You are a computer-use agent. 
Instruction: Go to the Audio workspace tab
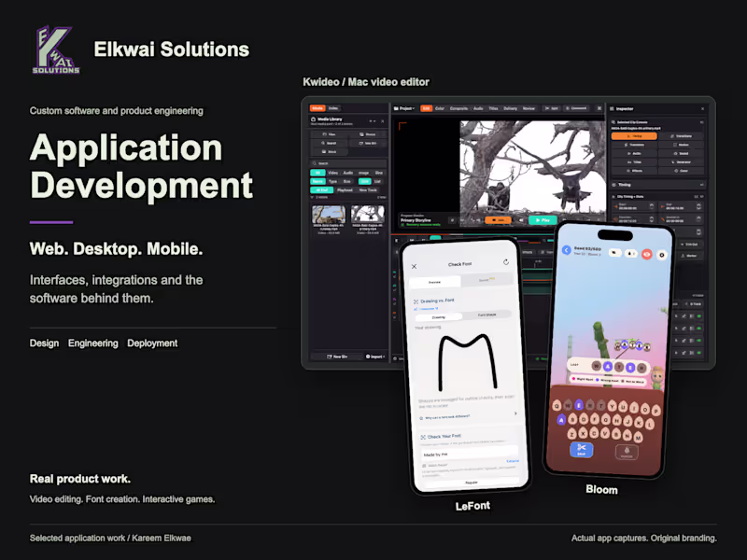pyautogui.click(x=478, y=108)
